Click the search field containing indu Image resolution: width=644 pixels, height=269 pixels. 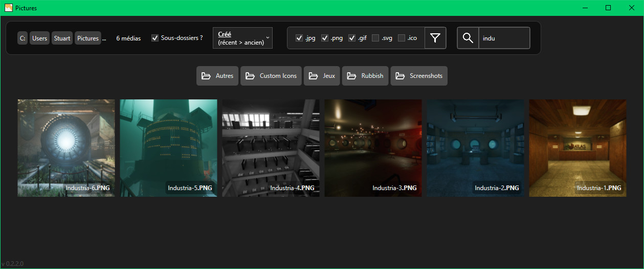(x=504, y=38)
